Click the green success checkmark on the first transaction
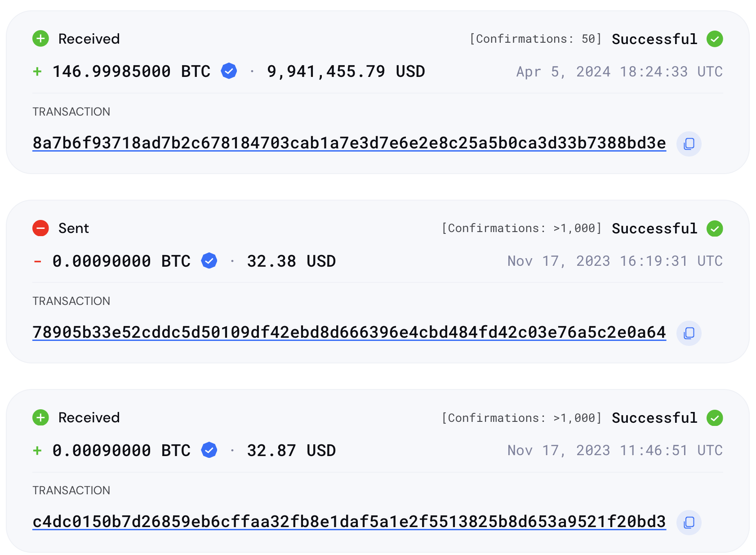This screenshot has height=555, width=756. tap(716, 39)
